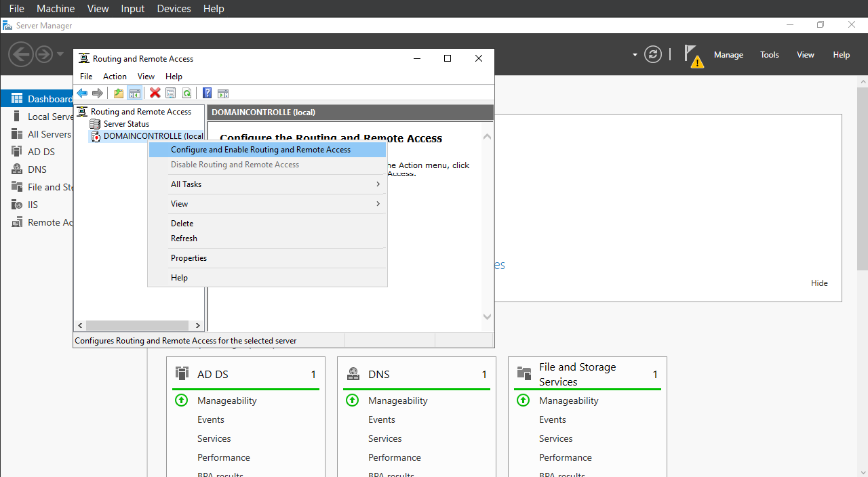Click the green Refresh toolbar icon in MMC
The width and height of the screenshot is (868, 477).
click(x=186, y=93)
